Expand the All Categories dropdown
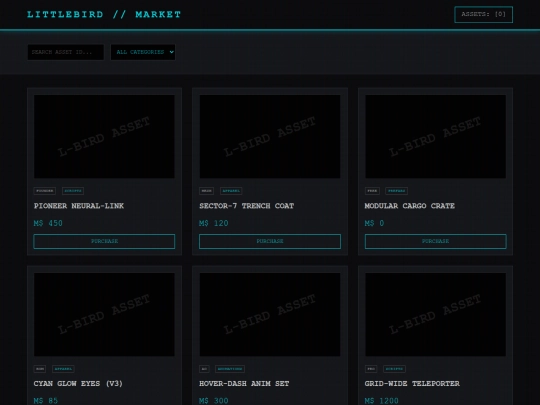The width and height of the screenshot is (540, 405). point(143,52)
